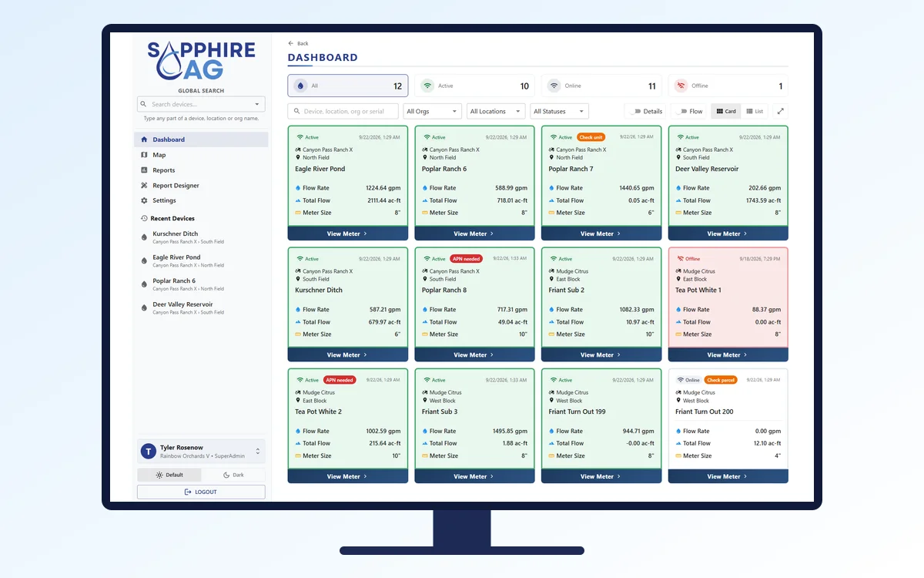Click the expand fullscreen icon

coord(780,112)
